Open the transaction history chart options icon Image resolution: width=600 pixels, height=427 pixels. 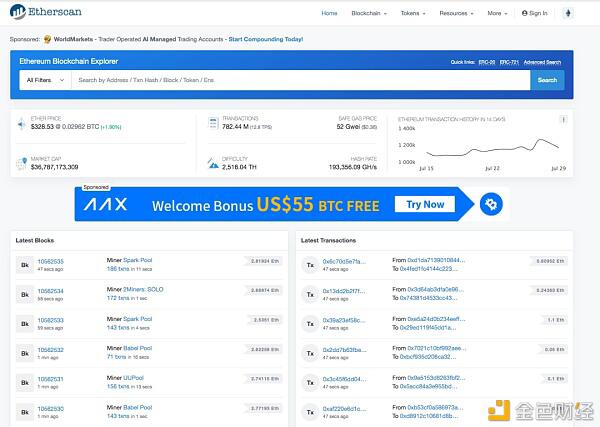pos(563,120)
